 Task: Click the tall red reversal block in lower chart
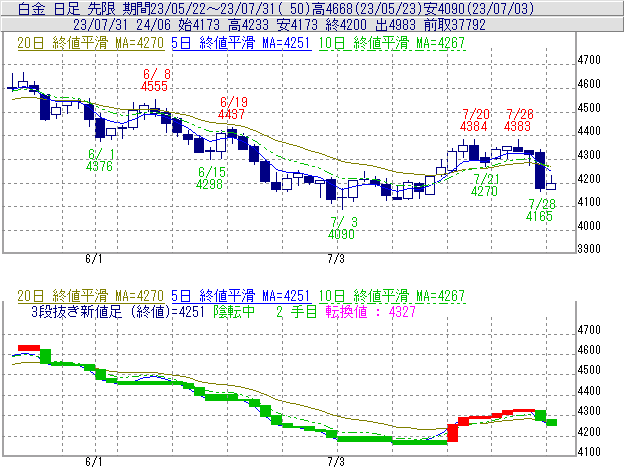[x=452, y=433]
